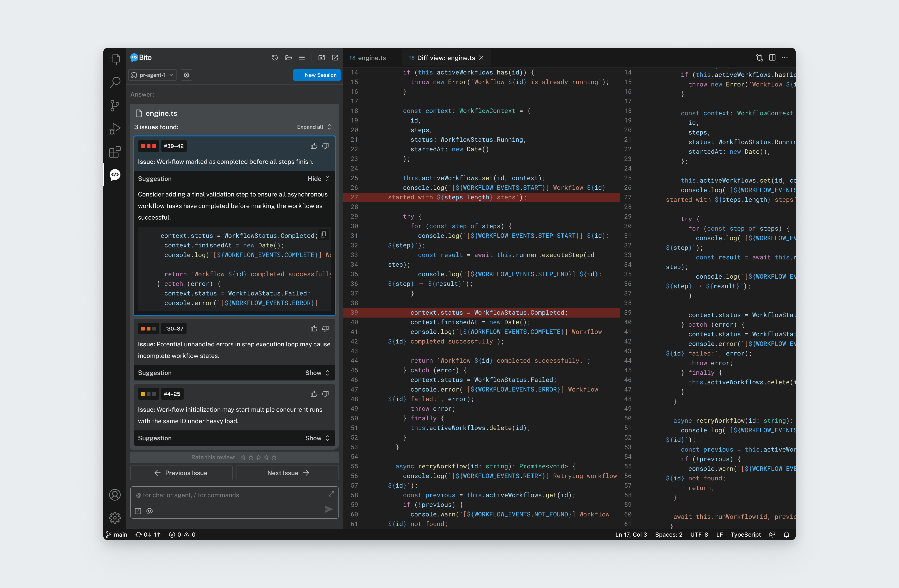Open the Explorer files icon in activity bar

(114, 59)
